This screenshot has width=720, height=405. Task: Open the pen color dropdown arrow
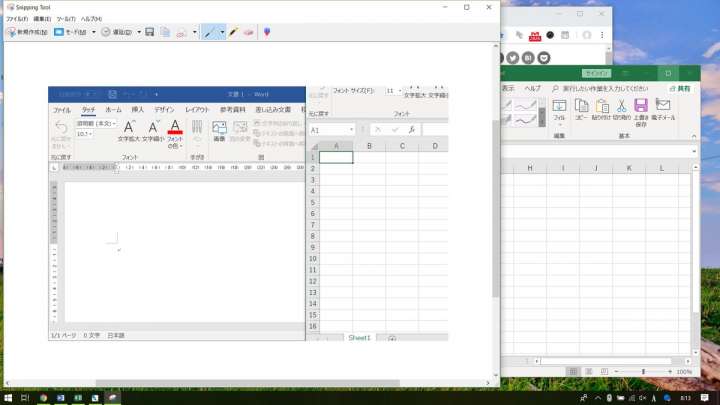click(222, 32)
